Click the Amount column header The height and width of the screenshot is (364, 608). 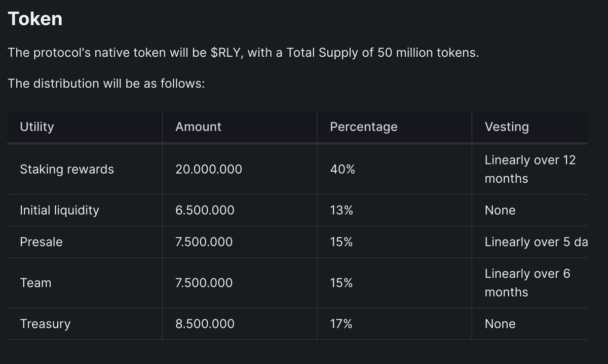tap(198, 127)
